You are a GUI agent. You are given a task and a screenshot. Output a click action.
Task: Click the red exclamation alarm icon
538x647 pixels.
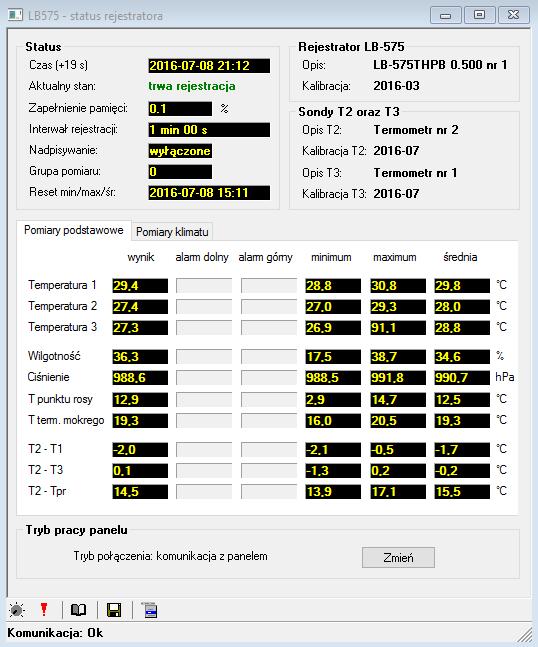click(x=44, y=609)
